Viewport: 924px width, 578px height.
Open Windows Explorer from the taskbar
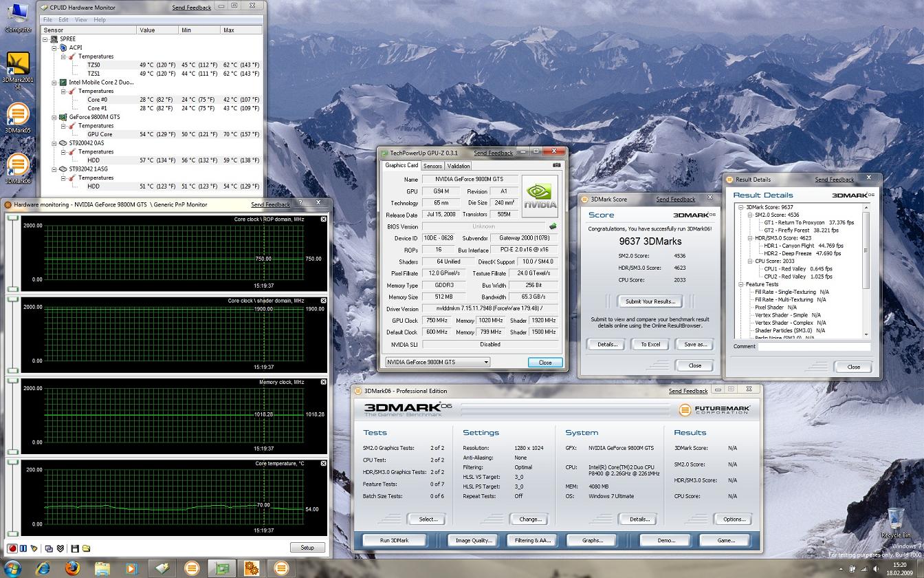(x=102, y=568)
